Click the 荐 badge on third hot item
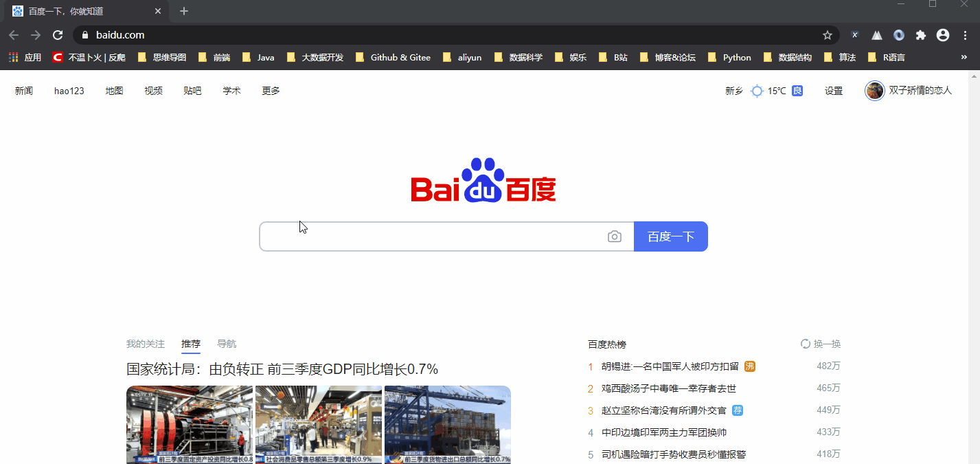The width and height of the screenshot is (980, 464). pos(738,410)
